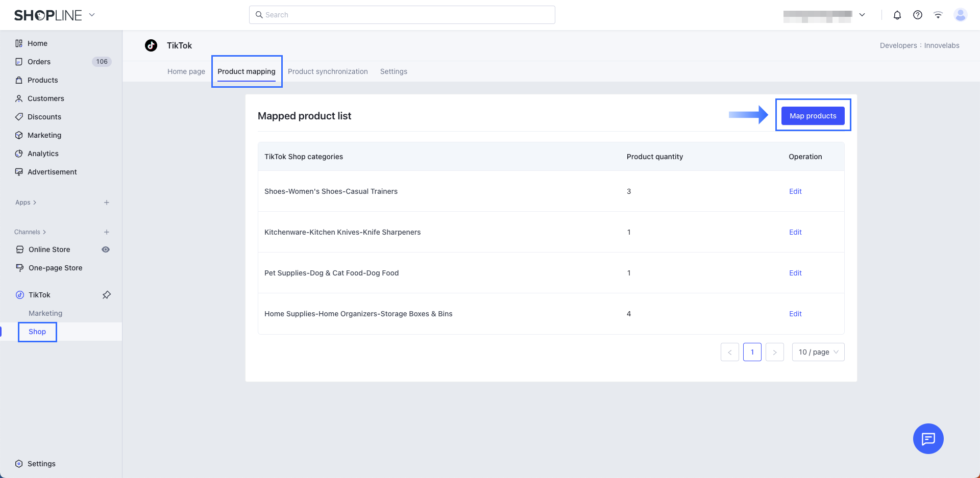This screenshot has height=478, width=980.
Task: Click the wifi status icon
Action: click(x=938, y=15)
